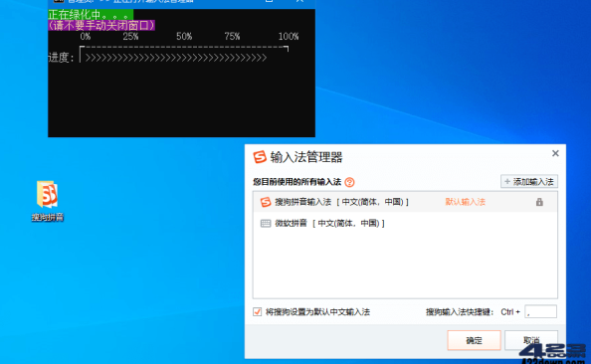Click 正在绿化中 text in console window
Screen dimensions: 591x364
(91, 15)
